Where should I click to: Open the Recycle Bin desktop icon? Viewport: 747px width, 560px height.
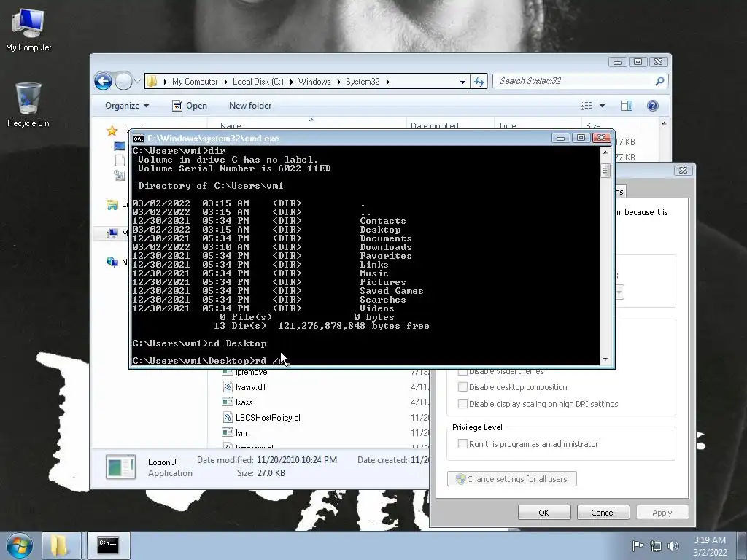click(28, 105)
